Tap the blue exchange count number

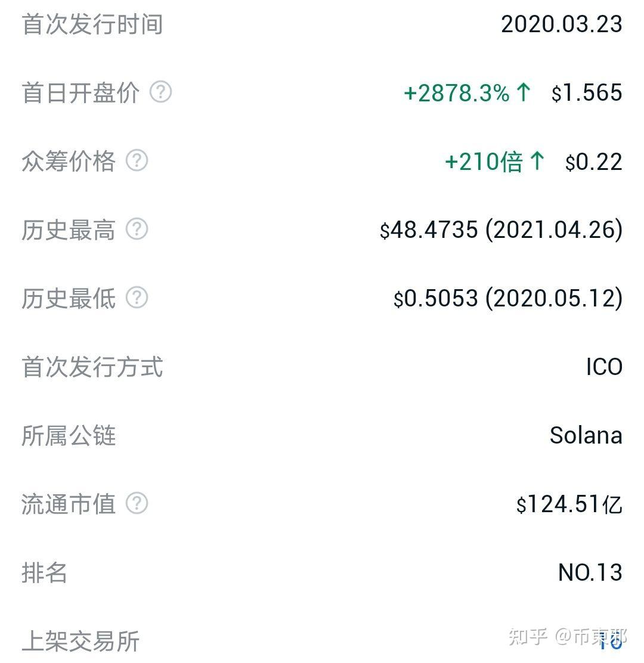(611, 642)
